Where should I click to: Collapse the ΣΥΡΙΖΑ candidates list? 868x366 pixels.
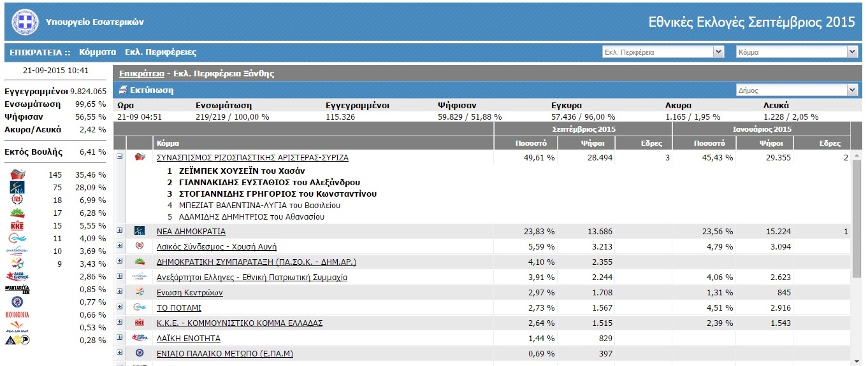119,157
